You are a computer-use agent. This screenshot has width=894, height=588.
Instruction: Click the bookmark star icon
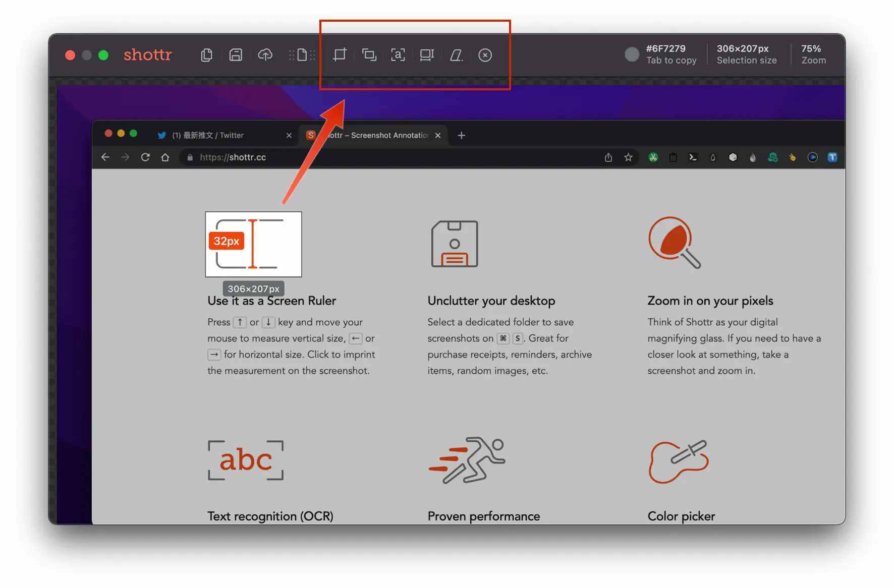click(628, 157)
